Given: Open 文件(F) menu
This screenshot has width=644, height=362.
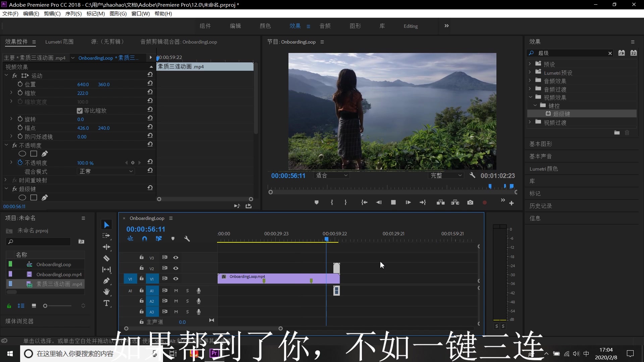Looking at the screenshot, I should pyautogui.click(x=10, y=13).
